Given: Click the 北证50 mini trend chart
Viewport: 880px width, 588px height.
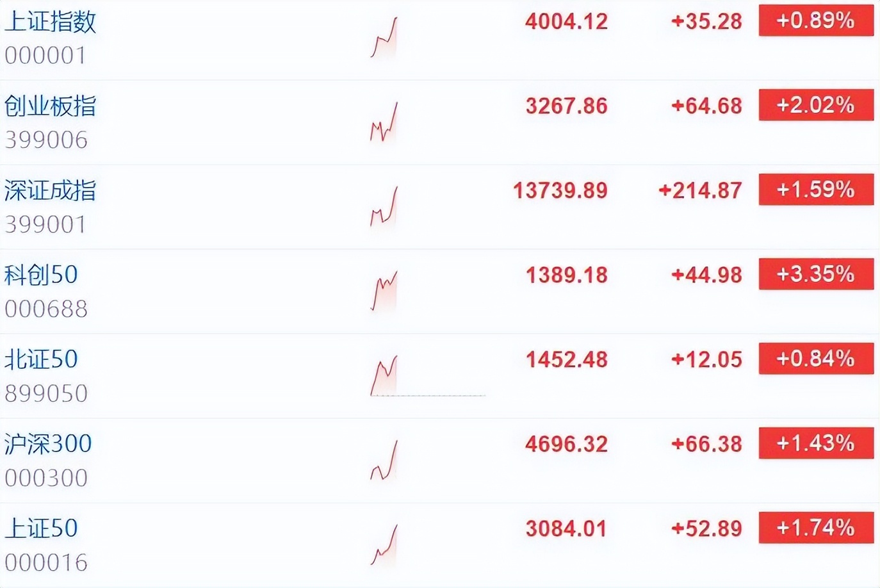Looking at the screenshot, I should click(384, 376).
